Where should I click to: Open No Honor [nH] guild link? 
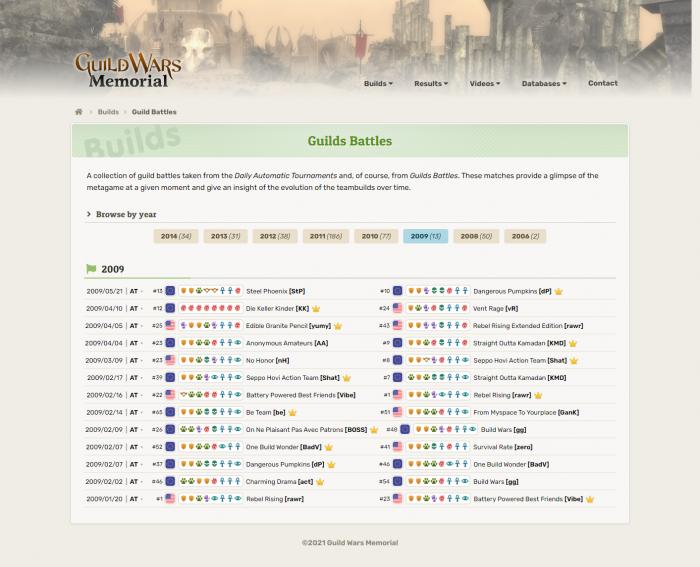coord(267,360)
